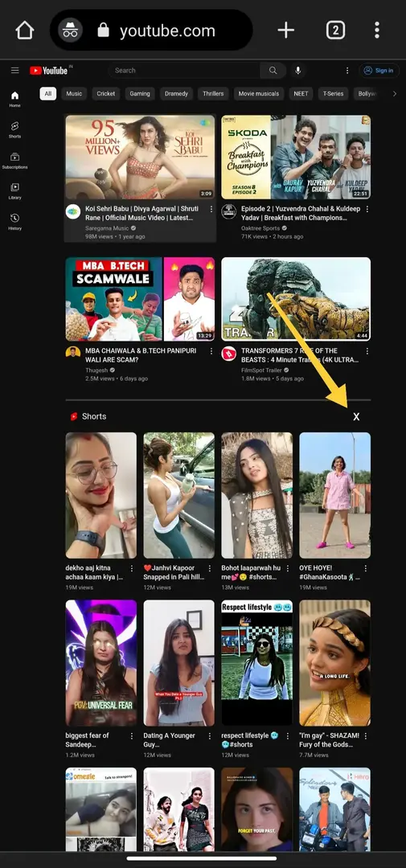Select the Music category chip

(74, 93)
